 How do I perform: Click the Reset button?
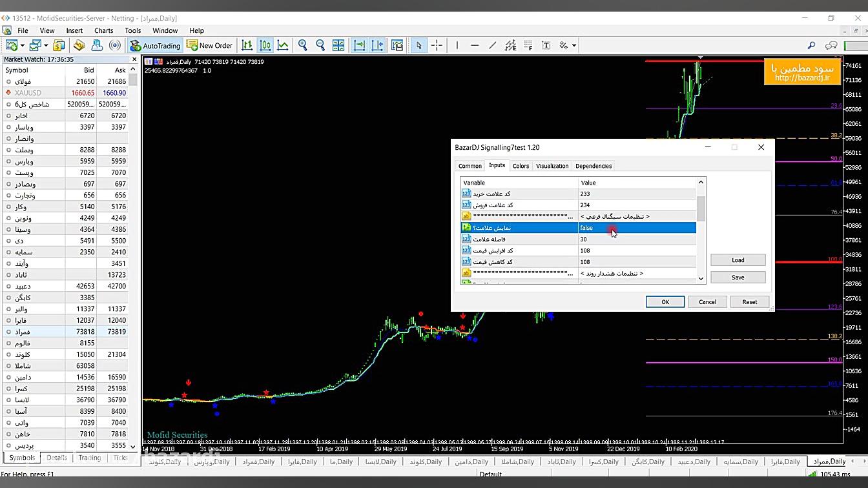pos(749,301)
